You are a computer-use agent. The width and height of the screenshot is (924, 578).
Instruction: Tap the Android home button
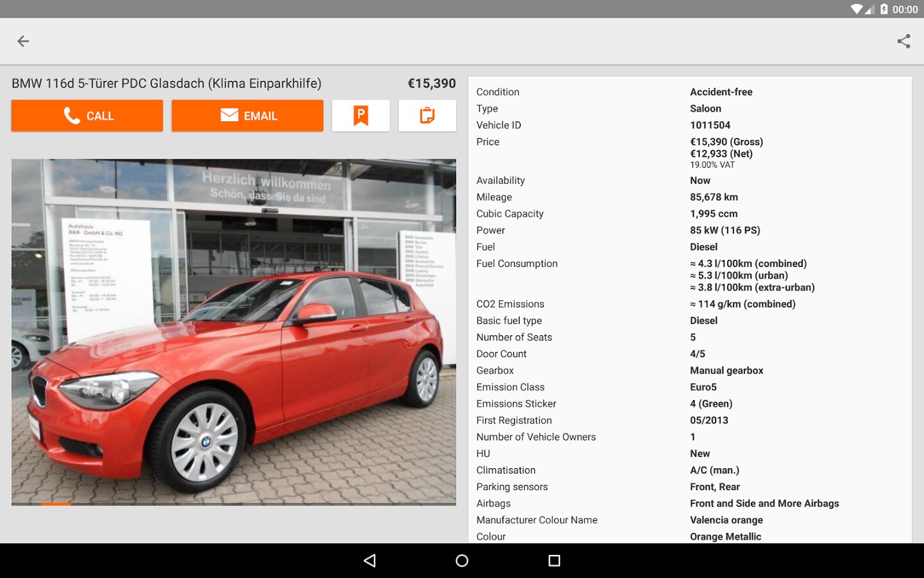pos(462,561)
